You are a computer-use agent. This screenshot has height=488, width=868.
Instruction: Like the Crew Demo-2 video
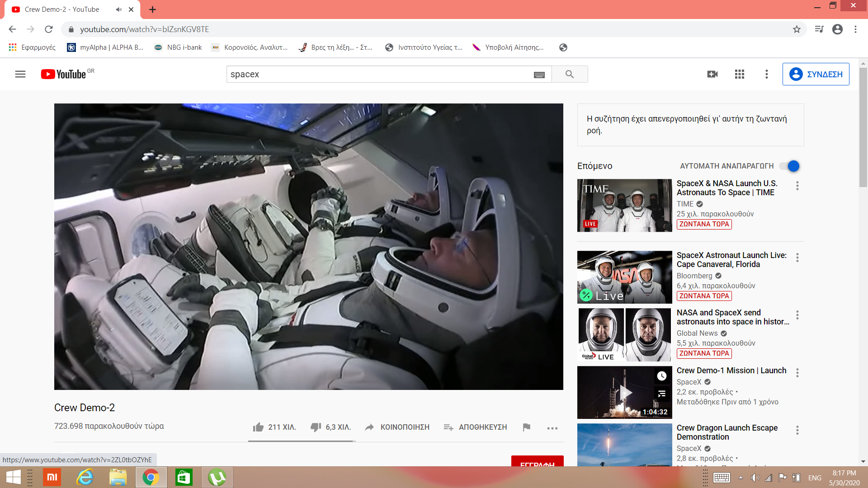[259, 427]
